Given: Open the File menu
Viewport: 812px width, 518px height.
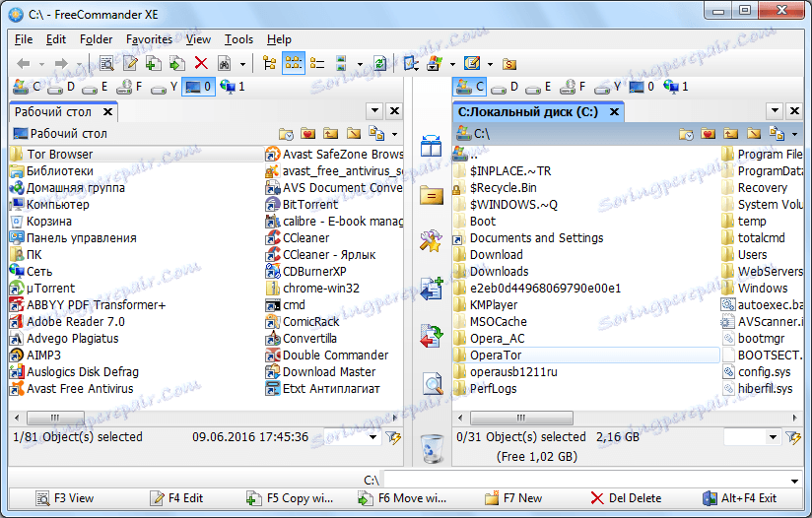Looking at the screenshot, I should [x=24, y=39].
